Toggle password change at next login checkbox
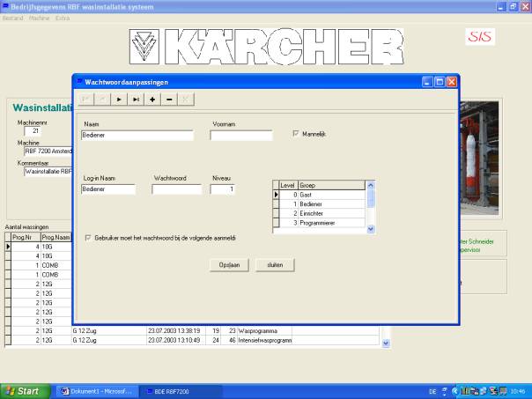Screen dimensions: 532x399 (x=88, y=238)
